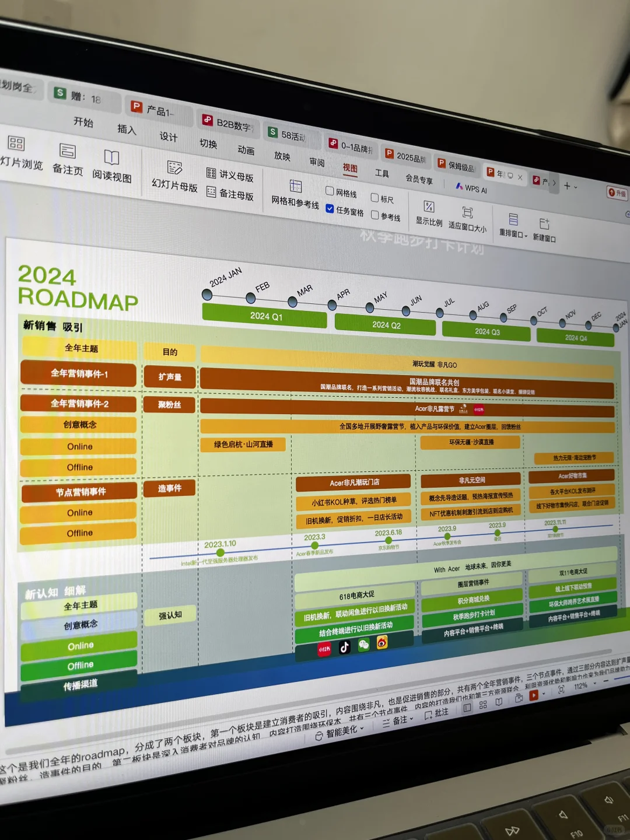Select the 绿色启杭·山河直播 box on slide
The image size is (630, 840).
point(243,444)
